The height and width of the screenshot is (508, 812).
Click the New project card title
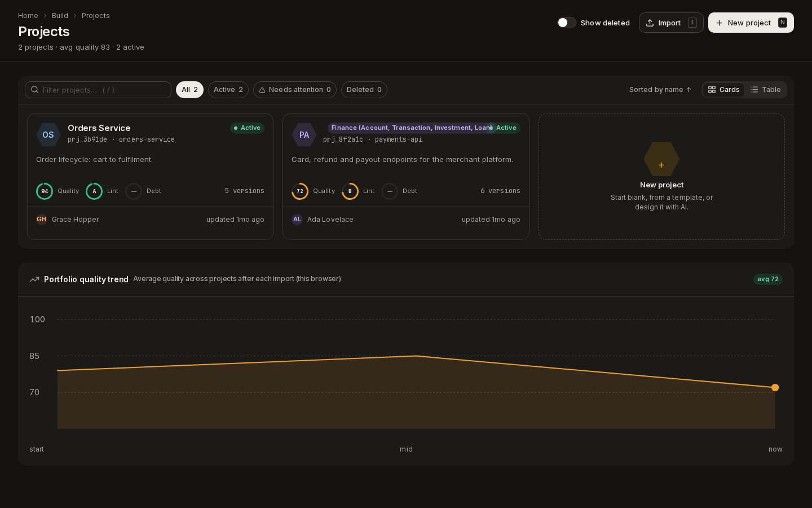(661, 185)
